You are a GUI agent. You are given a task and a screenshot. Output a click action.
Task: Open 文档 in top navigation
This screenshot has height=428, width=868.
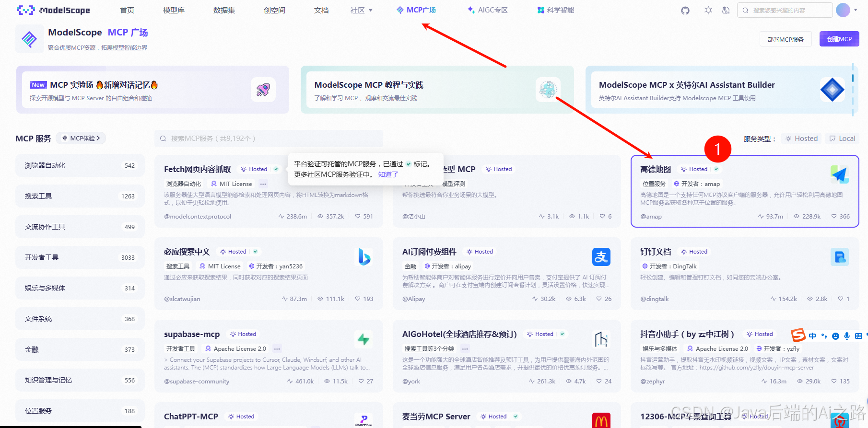(321, 10)
